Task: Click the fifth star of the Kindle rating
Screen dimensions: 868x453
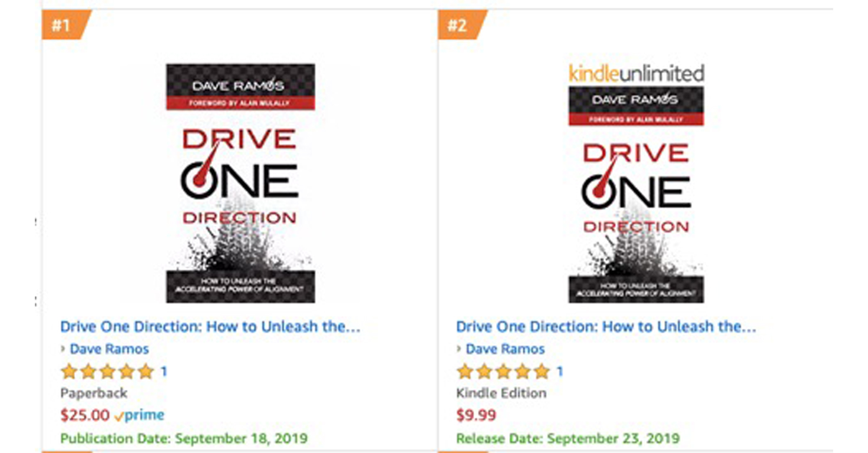Action: pyautogui.click(x=541, y=372)
